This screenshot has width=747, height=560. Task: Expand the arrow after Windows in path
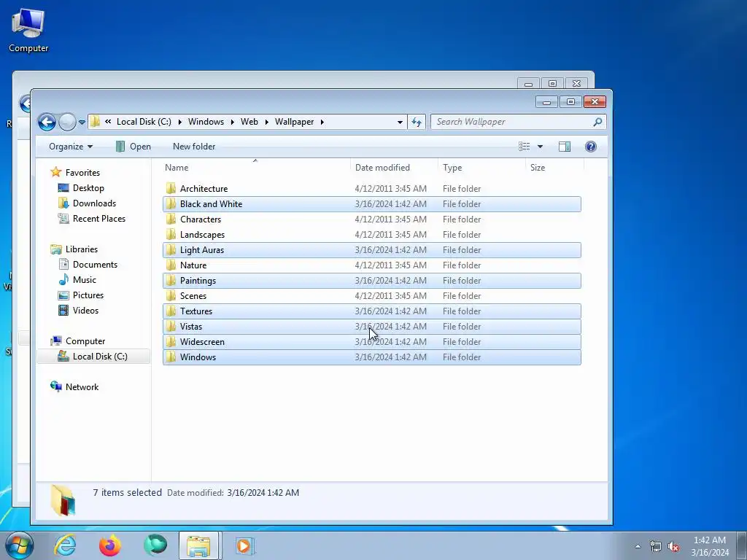click(232, 122)
